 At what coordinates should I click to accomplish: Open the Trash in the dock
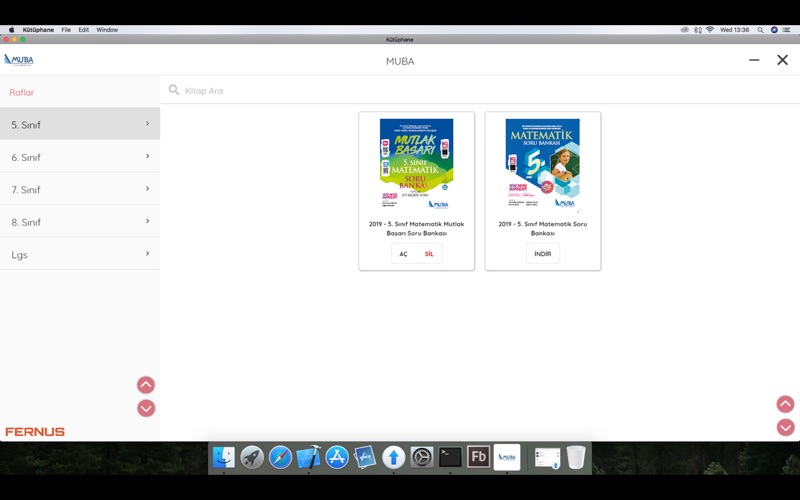tap(576, 457)
